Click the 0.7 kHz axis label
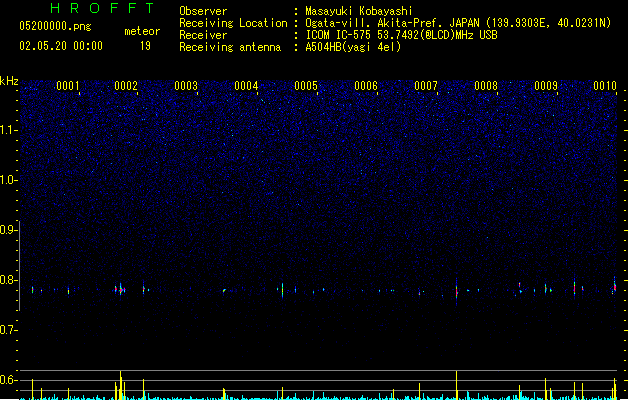 click(8, 330)
